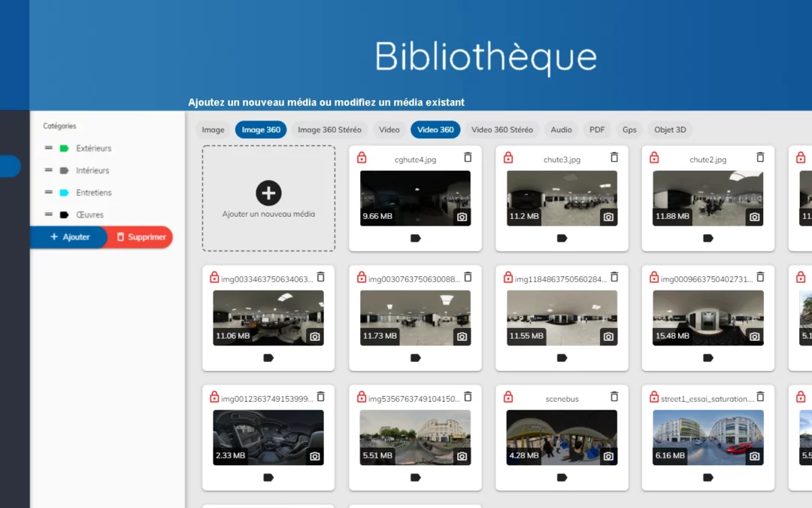Click the Supprimer category button
This screenshot has width=812, height=508.
click(141, 237)
